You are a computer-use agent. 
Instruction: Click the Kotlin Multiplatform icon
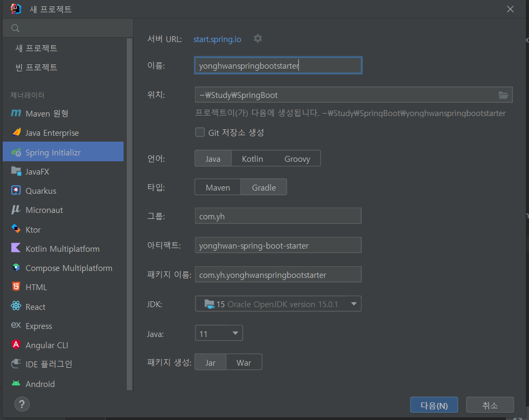point(16,248)
